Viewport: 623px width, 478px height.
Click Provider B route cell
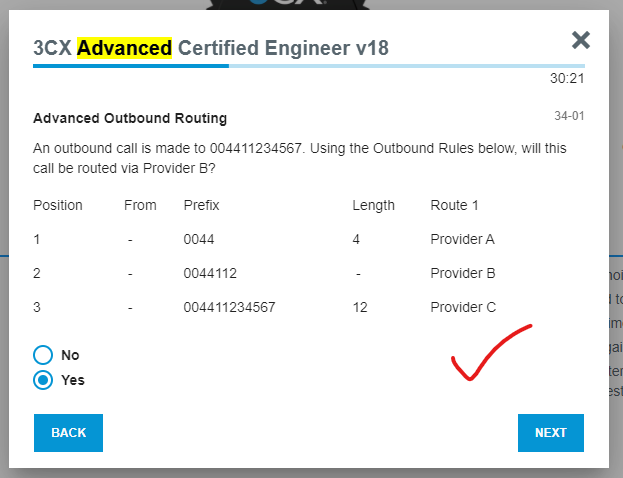coord(463,273)
